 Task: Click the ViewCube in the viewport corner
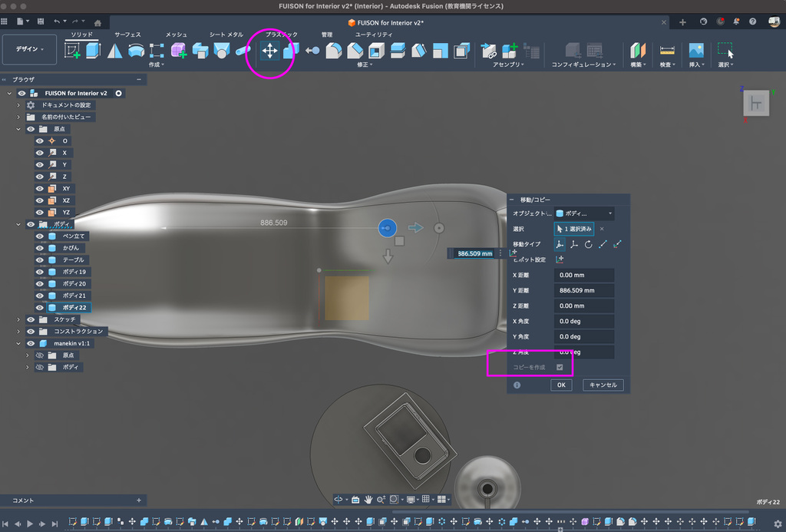(755, 104)
